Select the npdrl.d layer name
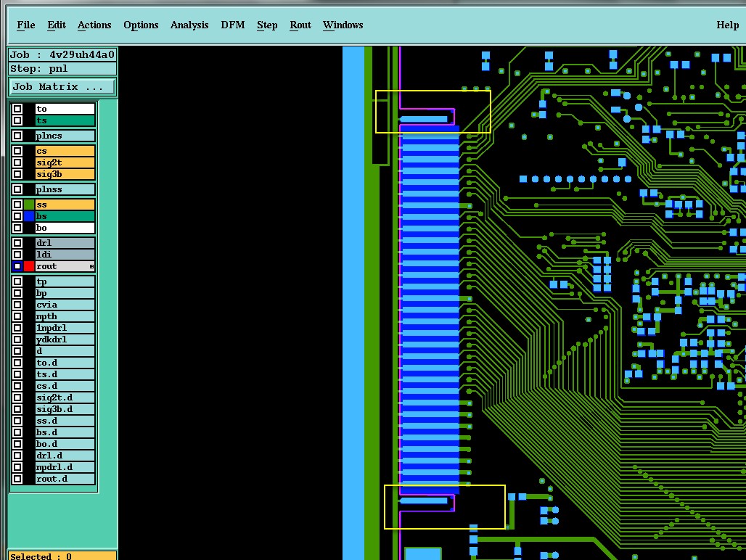 65,467
